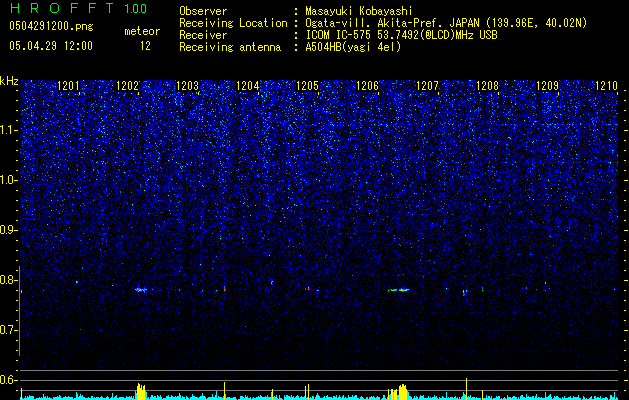This screenshot has height=400, width=629.
Task: Select the filename 0504291200.png
Action: click(51, 26)
